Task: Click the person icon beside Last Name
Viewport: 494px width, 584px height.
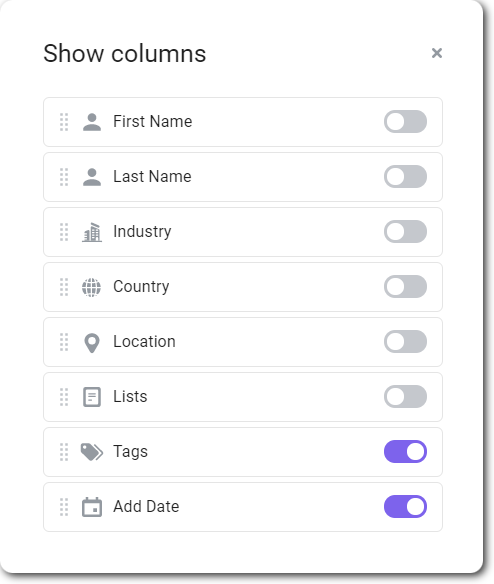Action: pos(92,177)
